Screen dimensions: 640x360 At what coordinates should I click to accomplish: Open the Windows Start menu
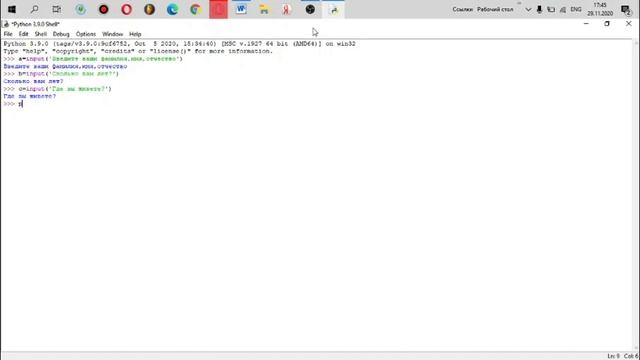point(12,9)
